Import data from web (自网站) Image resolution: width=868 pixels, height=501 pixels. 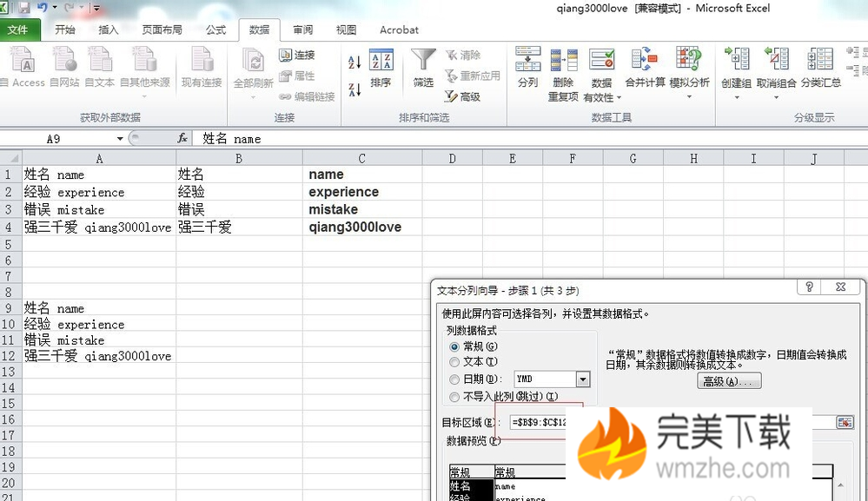pos(64,68)
